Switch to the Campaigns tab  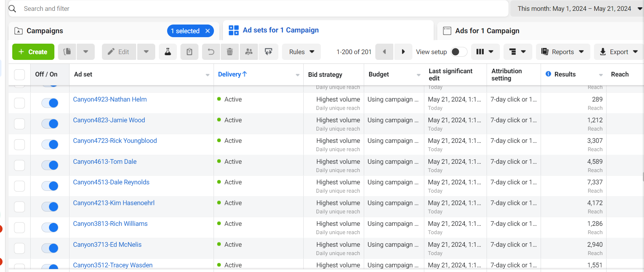coord(45,31)
